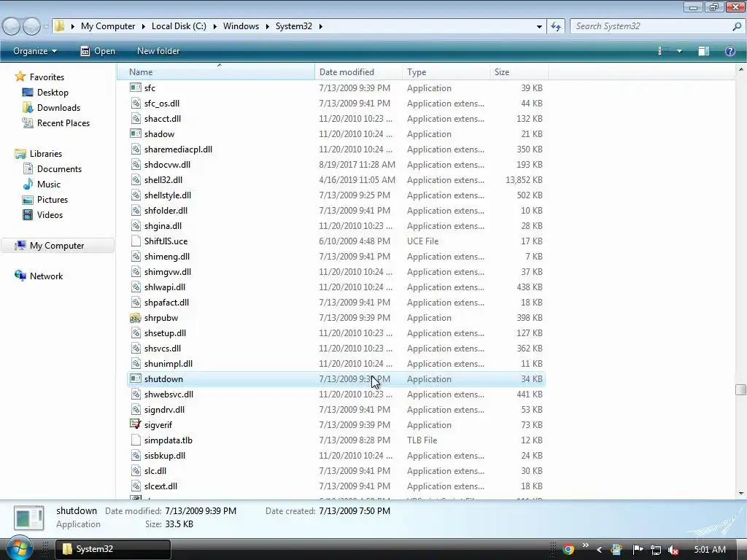Click the Downloads folder icon
The height and width of the screenshot is (560, 747).
click(28, 108)
